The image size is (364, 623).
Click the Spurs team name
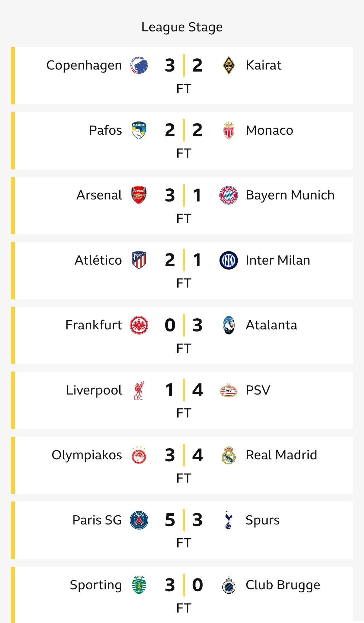[x=263, y=520]
